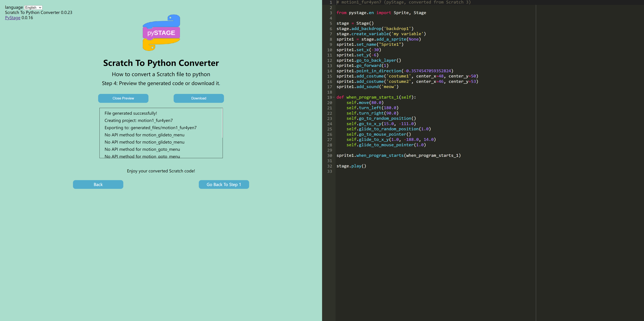Click line number 30 in code gutter
Image resolution: width=644 pixels, height=321 pixels.
(330, 155)
